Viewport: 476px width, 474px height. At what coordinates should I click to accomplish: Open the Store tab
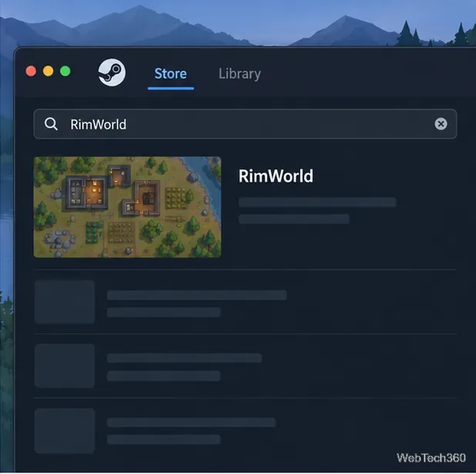171,74
